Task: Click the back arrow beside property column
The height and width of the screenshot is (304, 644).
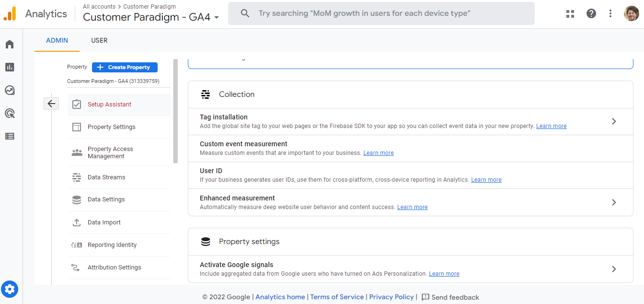Action: 51,104
